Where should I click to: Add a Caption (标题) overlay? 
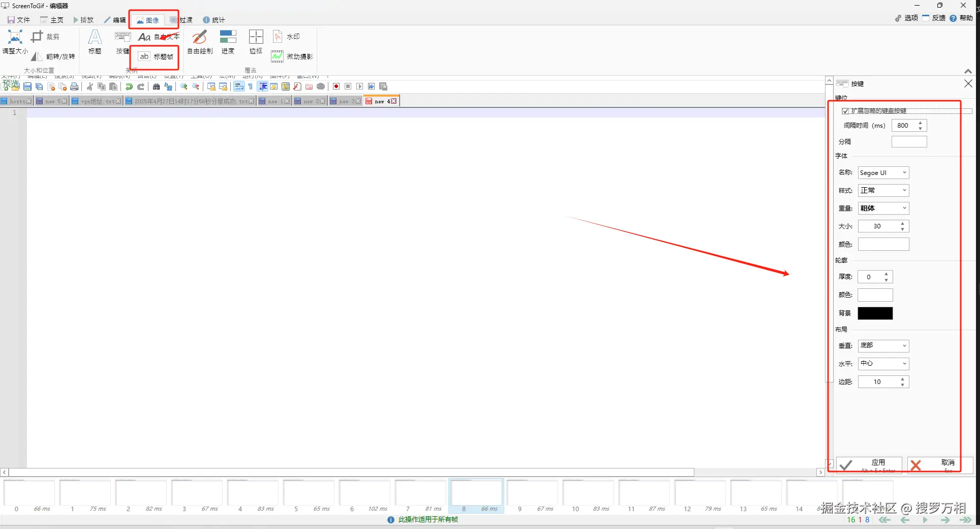pyautogui.click(x=95, y=42)
